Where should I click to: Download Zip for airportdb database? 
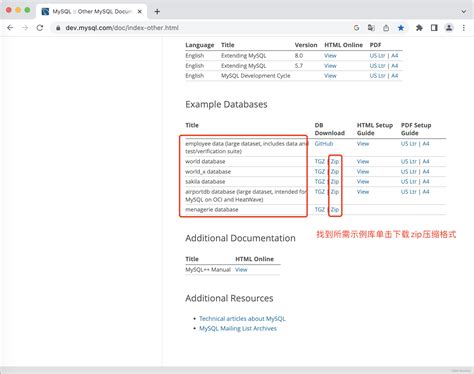[x=335, y=192]
